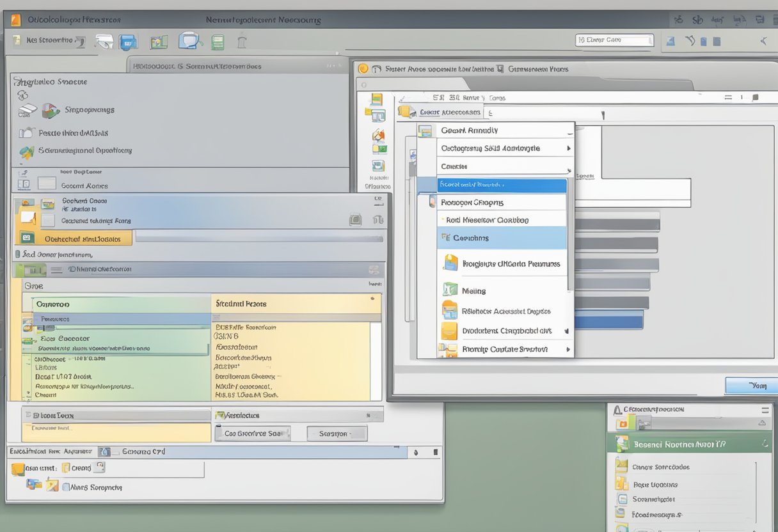
Task: Open the green notebook list icon on the toolbar
Action: pos(218,41)
